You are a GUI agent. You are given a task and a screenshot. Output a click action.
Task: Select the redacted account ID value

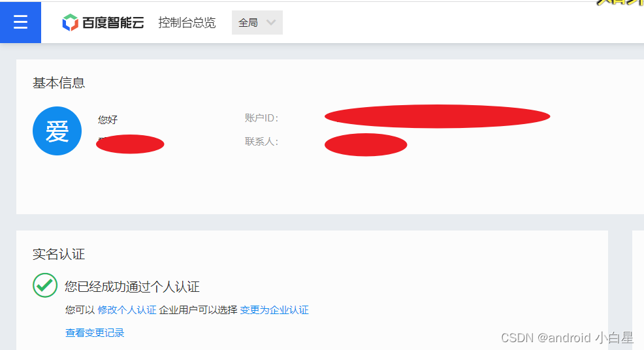pos(438,116)
